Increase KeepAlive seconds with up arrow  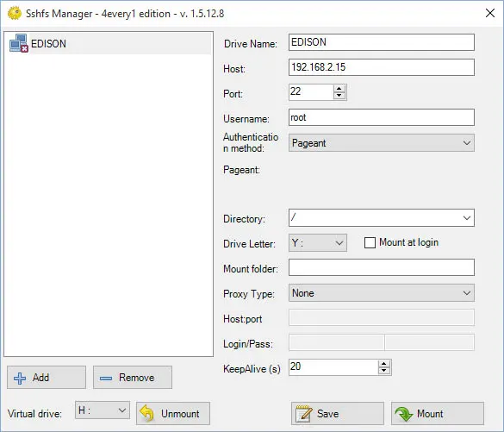point(383,364)
